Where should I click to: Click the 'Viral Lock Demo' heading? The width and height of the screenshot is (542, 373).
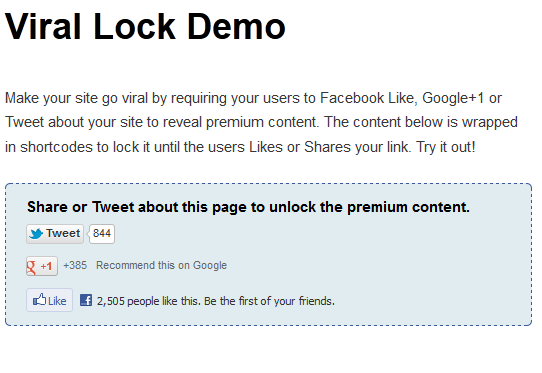point(145,27)
